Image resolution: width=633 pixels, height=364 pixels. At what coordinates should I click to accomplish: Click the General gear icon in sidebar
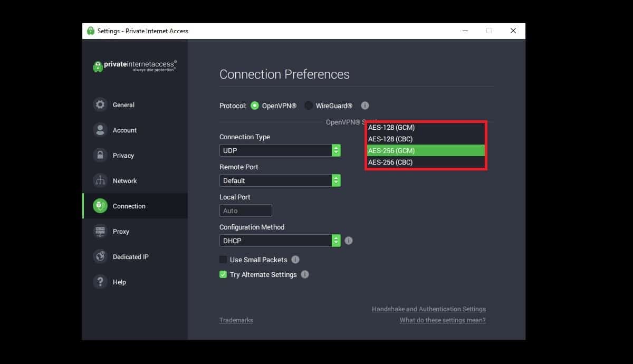click(x=100, y=104)
